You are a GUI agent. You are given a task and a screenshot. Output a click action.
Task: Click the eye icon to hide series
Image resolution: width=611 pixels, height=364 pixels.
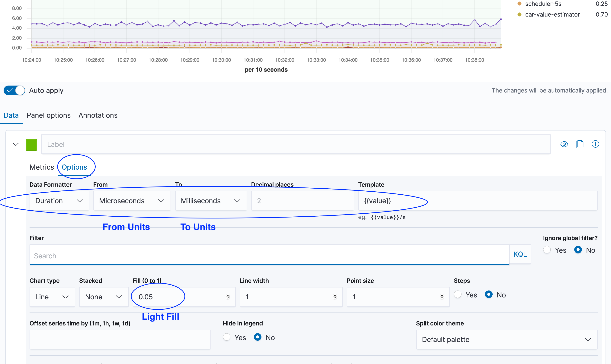point(564,144)
